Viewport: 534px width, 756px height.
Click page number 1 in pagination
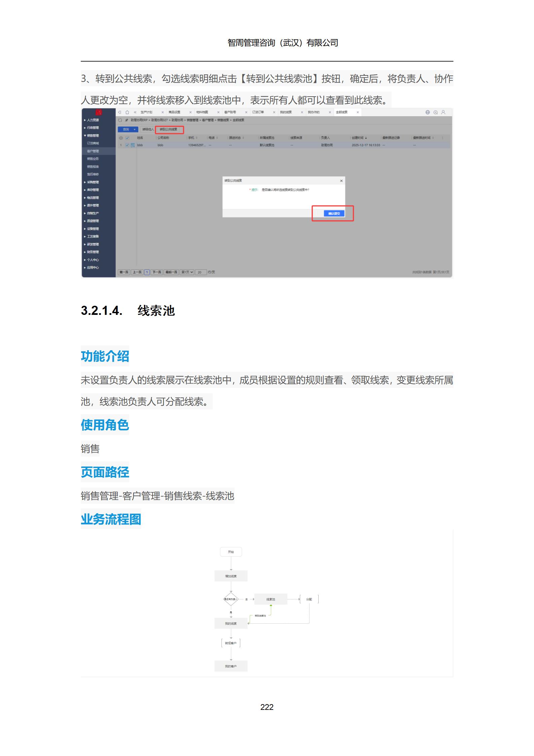[x=147, y=272]
